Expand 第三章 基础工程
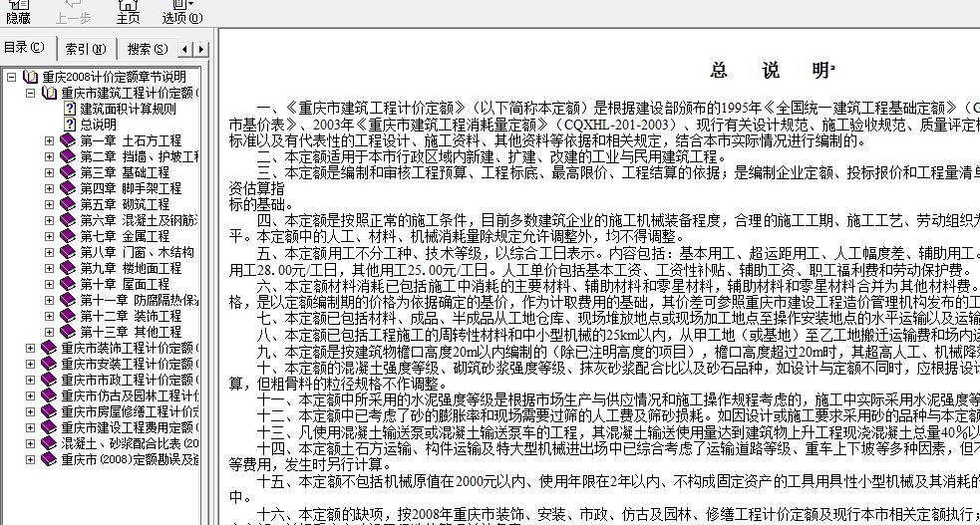The image size is (980, 525). (49, 172)
